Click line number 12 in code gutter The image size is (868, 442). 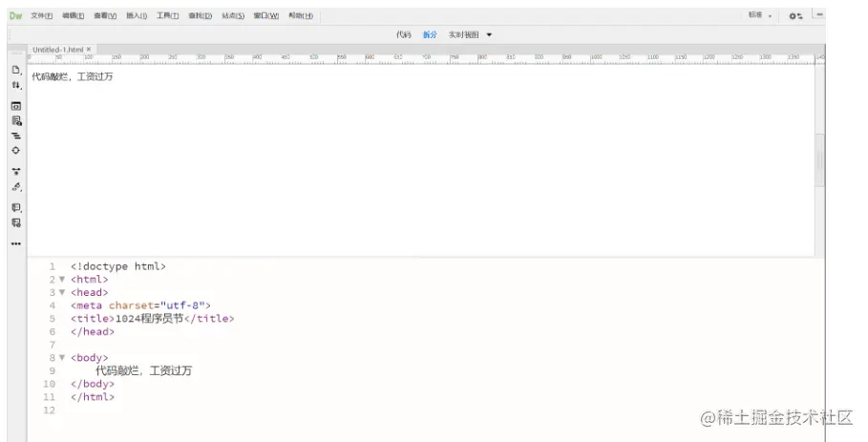point(50,410)
